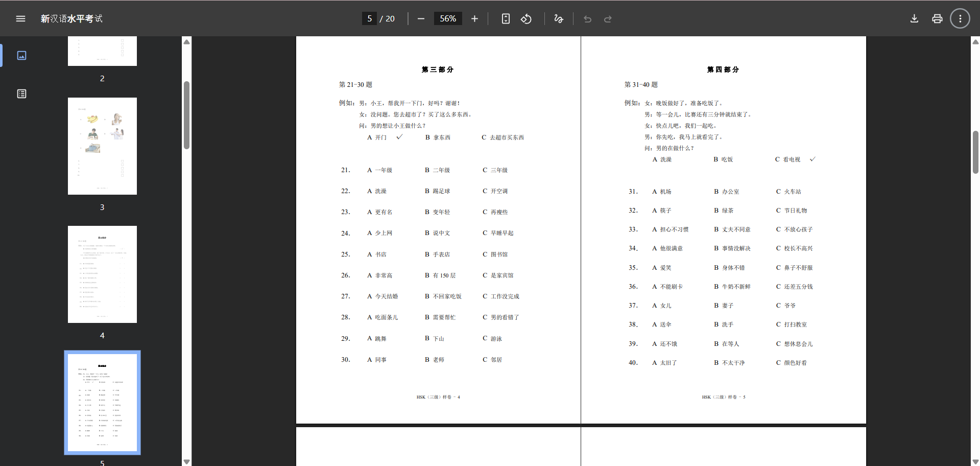Image resolution: width=980 pixels, height=466 pixels.
Task: Click question 22 option B 踢足球
Action: (x=438, y=191)
